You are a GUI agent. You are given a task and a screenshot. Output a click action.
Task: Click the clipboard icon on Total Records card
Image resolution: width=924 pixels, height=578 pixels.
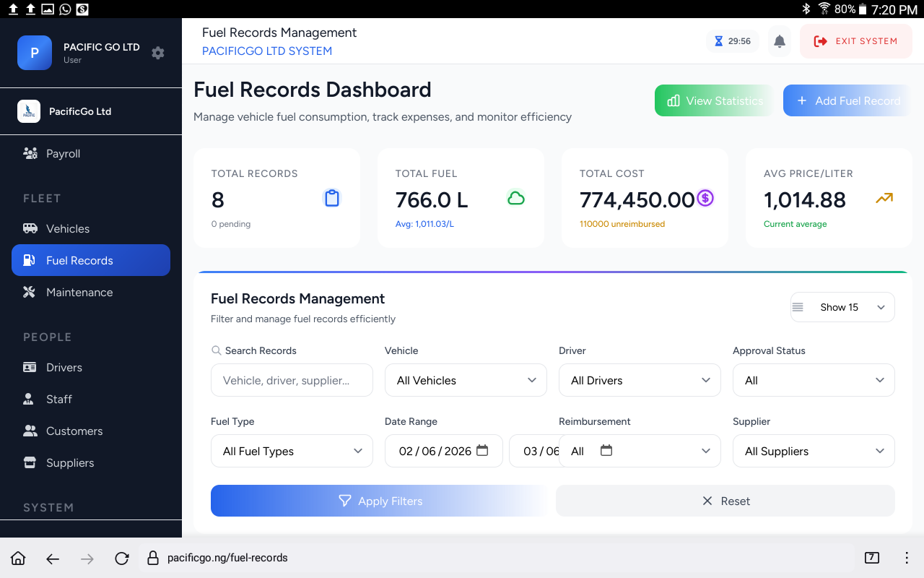[x=331, y=197]
